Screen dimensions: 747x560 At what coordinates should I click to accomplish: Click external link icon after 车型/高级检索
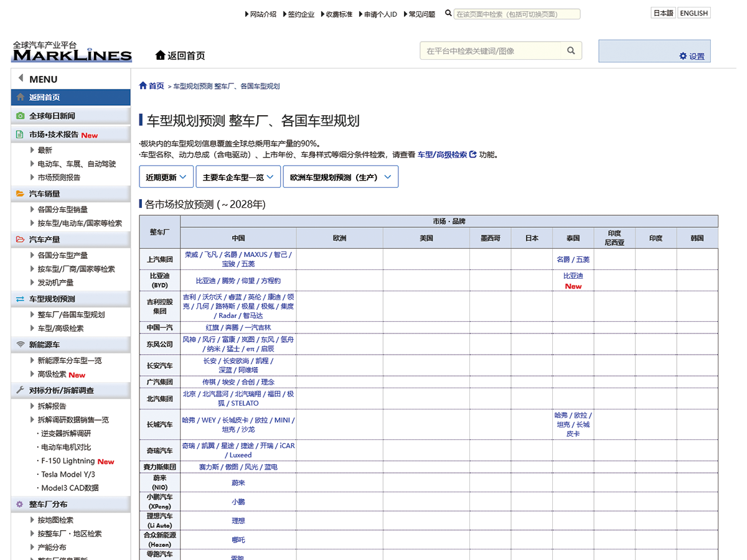pyautogui.click(x=473, y=154)
